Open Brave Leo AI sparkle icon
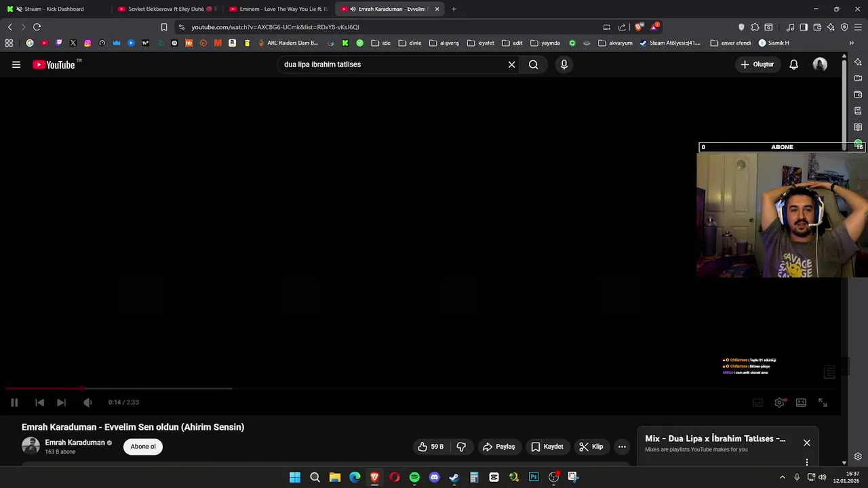Viewport: 868px width, 488px height. point(831,27)
